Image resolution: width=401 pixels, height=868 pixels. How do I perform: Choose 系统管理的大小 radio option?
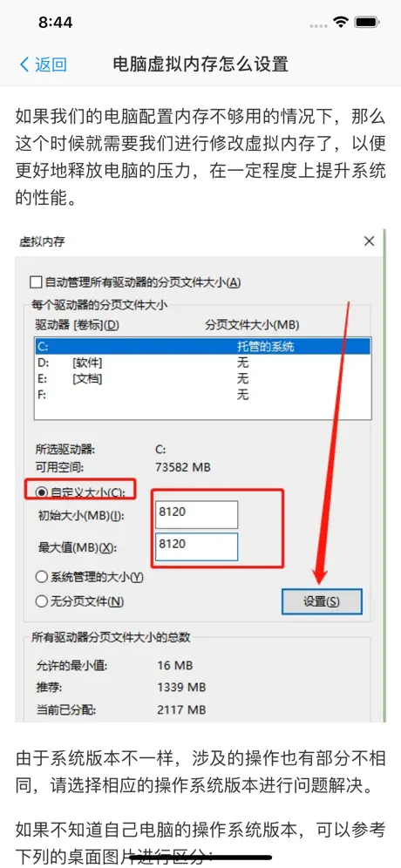[42, 577]
